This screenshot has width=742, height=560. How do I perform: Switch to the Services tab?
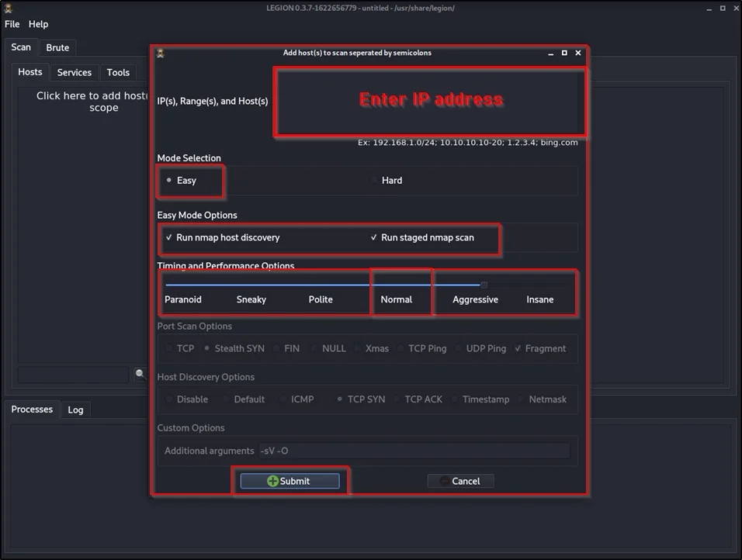[75, 72]
